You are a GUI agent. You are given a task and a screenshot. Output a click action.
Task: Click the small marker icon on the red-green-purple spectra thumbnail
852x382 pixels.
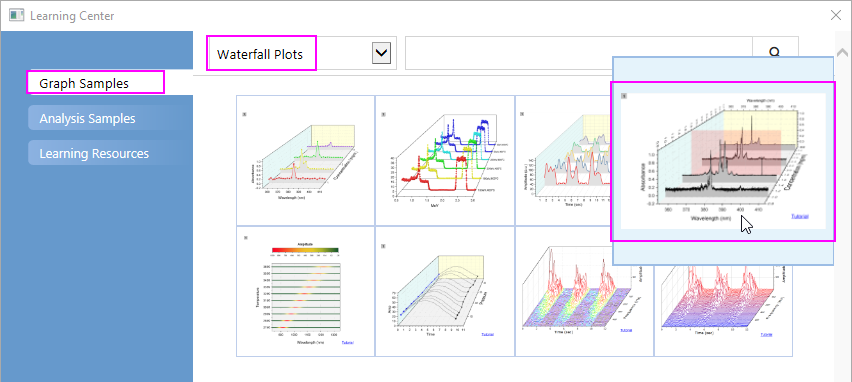pos(245,114)
